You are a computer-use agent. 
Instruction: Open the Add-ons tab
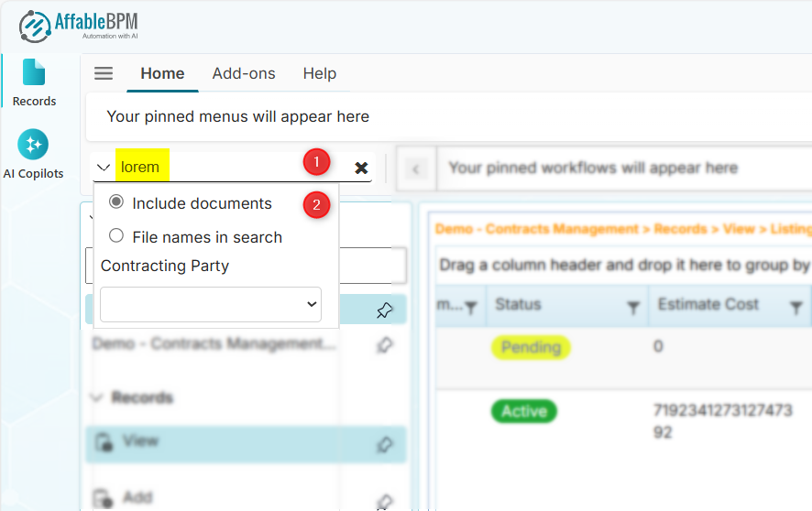click(x=244, y=73)
